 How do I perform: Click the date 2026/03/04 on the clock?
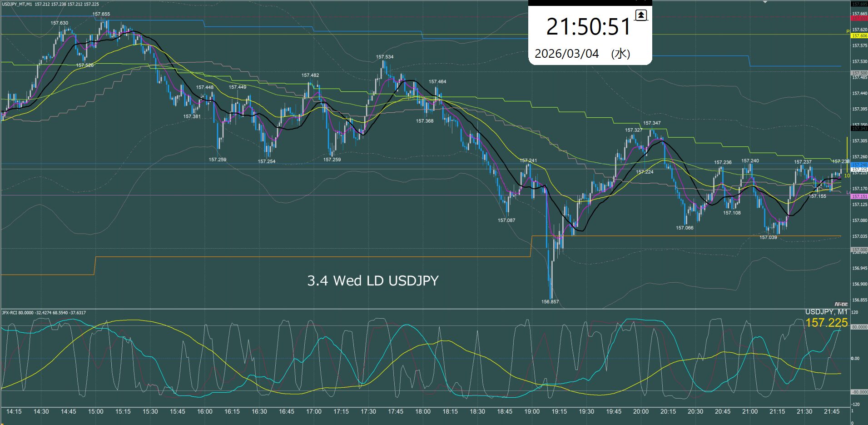pyautogui.click(x=566, y=54)
